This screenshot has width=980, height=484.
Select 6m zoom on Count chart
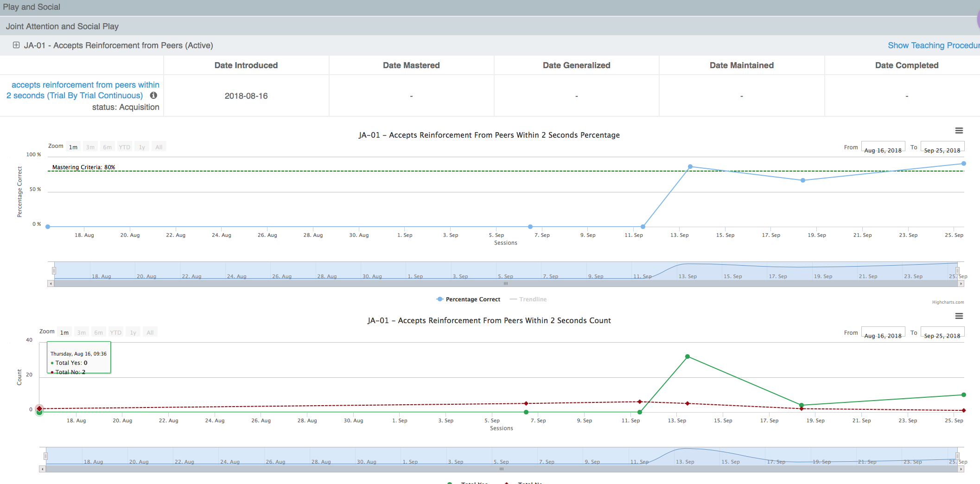[x=99, y=332]
